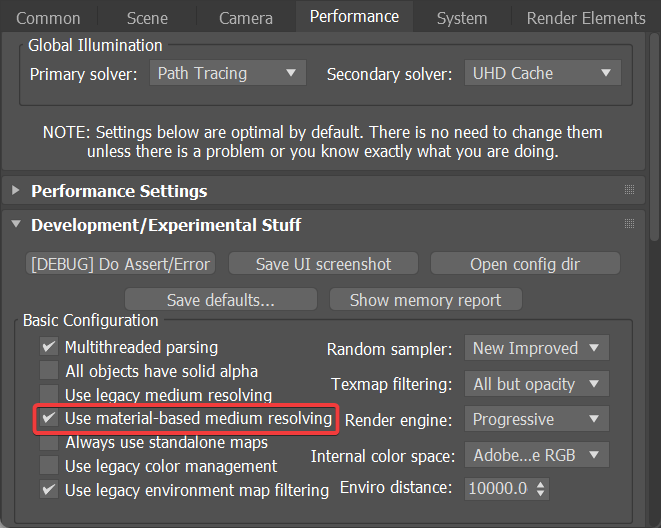Open the Random sampler dropdown
This screenshot has height=528, width=661.
(x=536, y=348)
